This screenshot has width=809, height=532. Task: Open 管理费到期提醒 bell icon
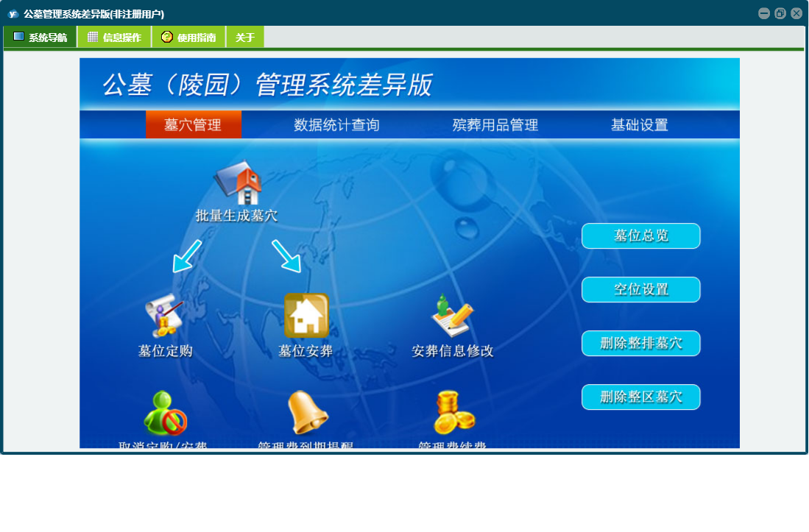point(306,412)
